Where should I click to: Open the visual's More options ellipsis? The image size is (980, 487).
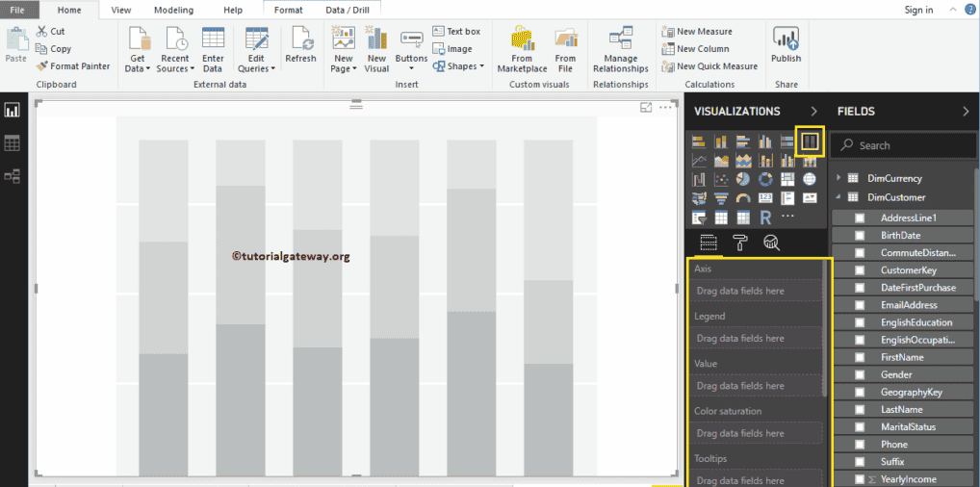pos(665,108)
